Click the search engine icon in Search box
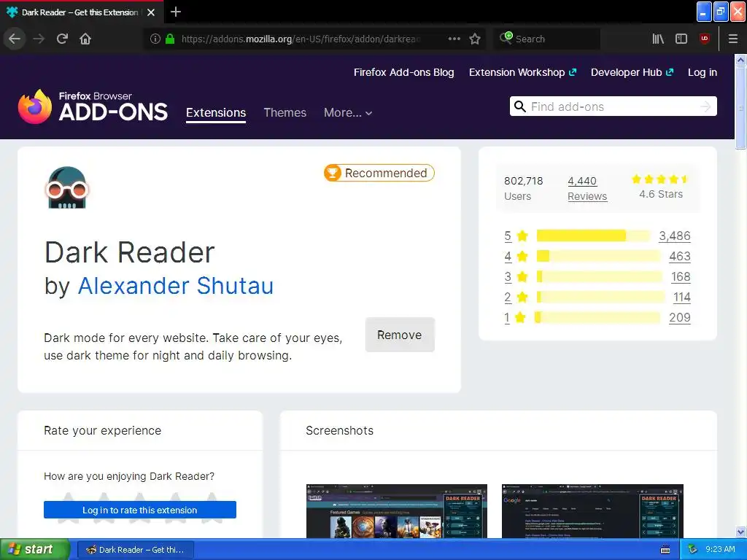This screenshot has width=747, height=560. click(506, 38)
